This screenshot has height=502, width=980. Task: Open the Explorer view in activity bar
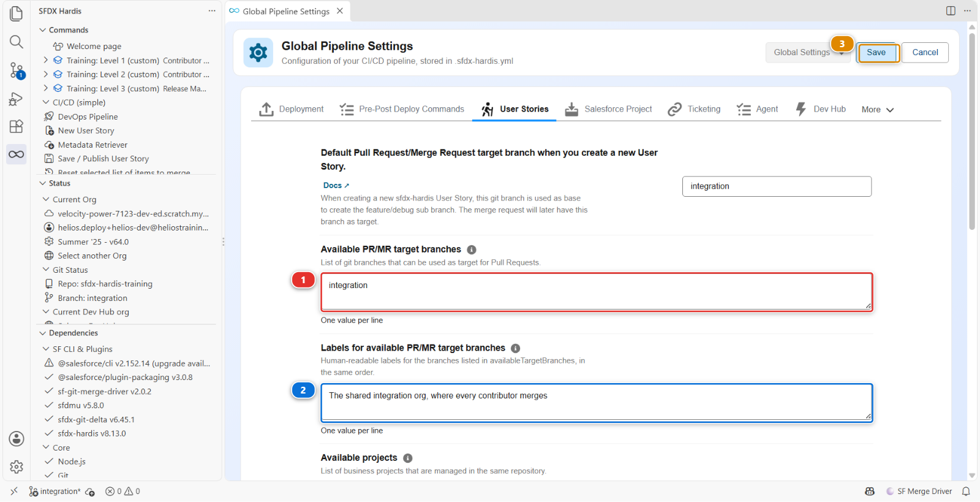tap(17, 13)
